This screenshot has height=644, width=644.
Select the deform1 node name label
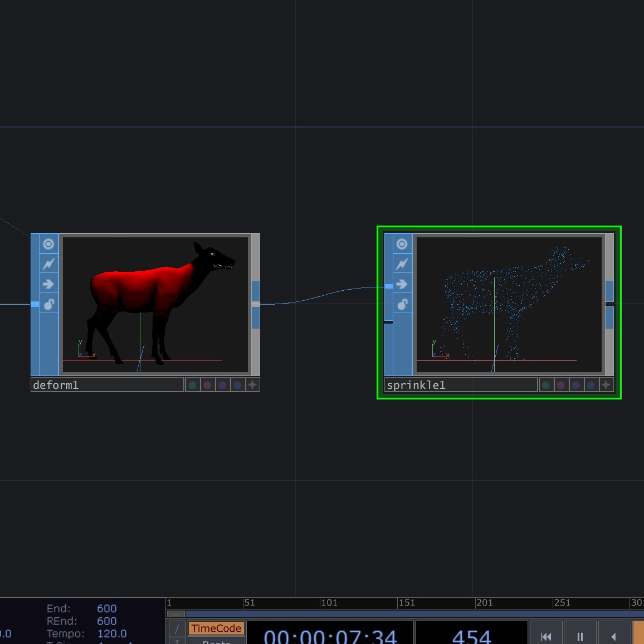point(107,385)
